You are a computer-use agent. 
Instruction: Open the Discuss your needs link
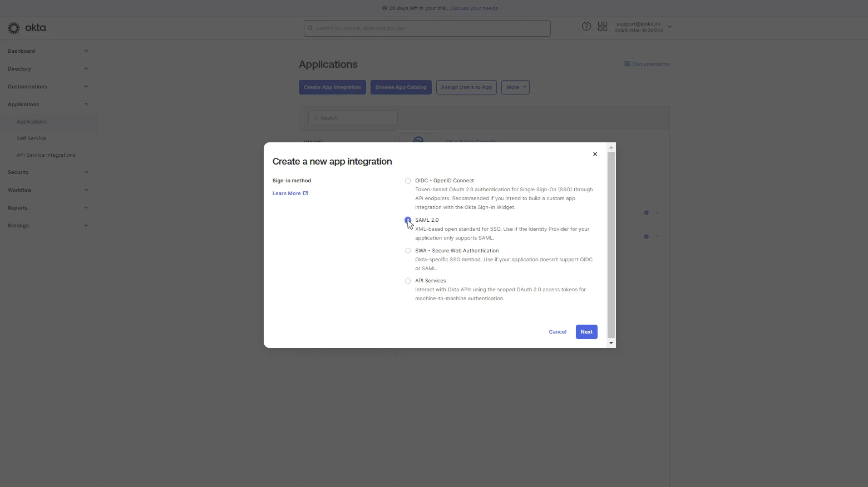coord(474,8)
